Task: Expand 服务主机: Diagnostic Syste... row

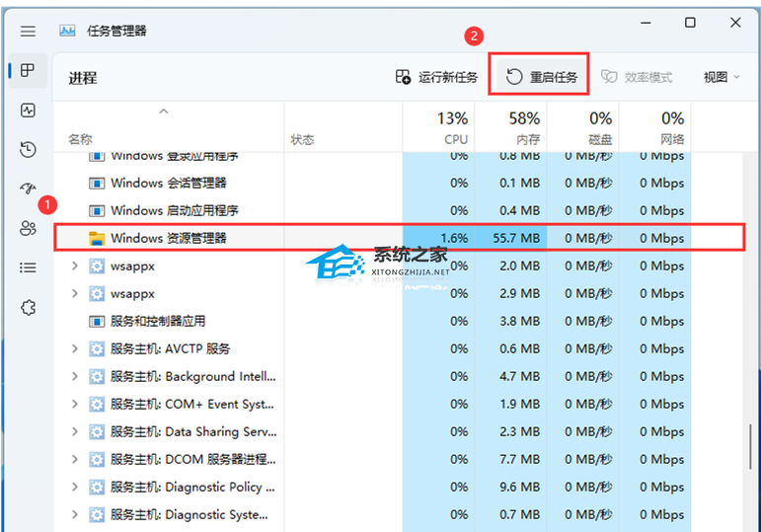Action: coord(75,514)
